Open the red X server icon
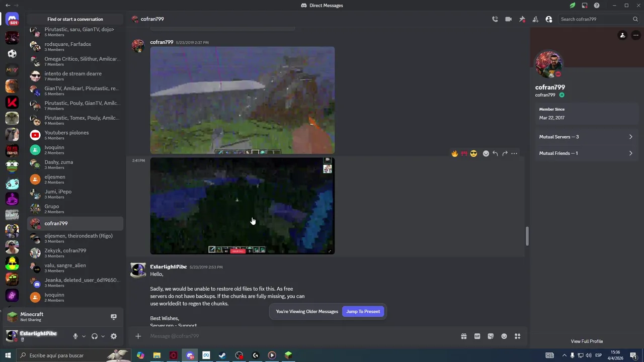The width and height of the screenshot is (644, 362). 12,103
